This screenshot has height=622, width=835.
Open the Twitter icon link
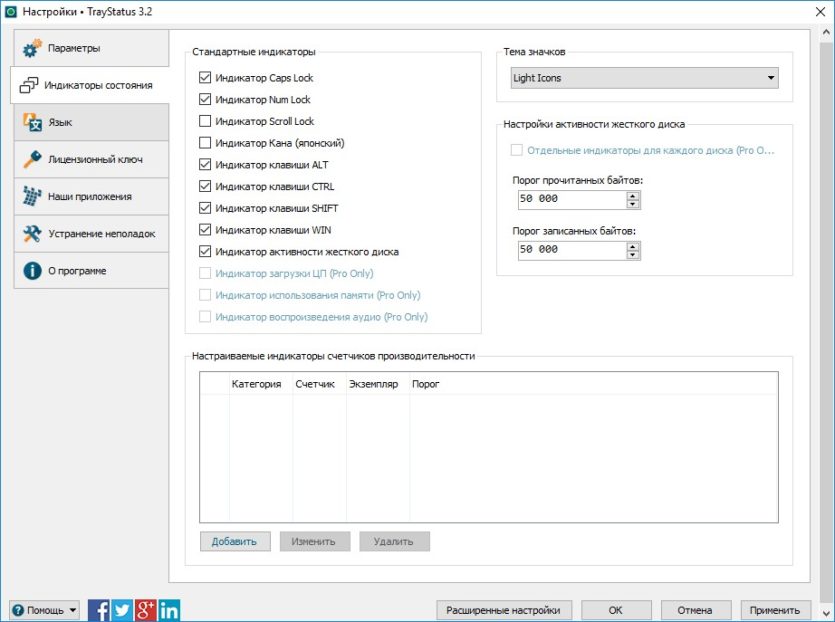[122, 610]
